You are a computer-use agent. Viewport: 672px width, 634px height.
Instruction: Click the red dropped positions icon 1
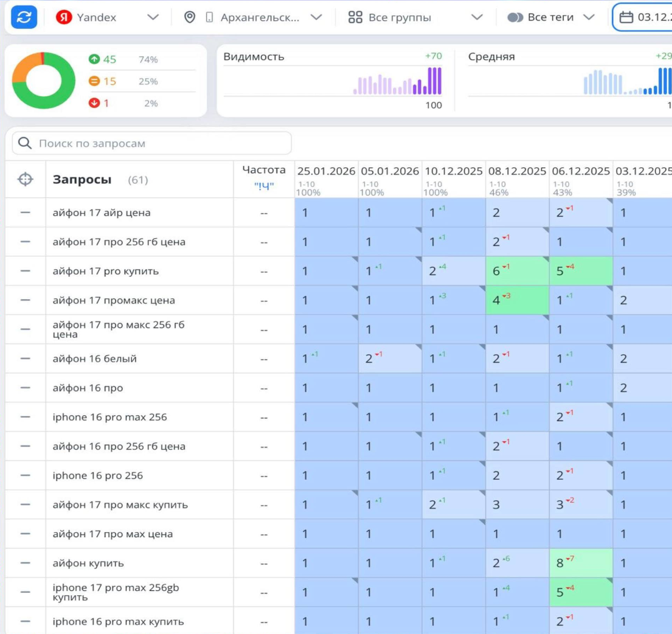(x=94, y=103)
